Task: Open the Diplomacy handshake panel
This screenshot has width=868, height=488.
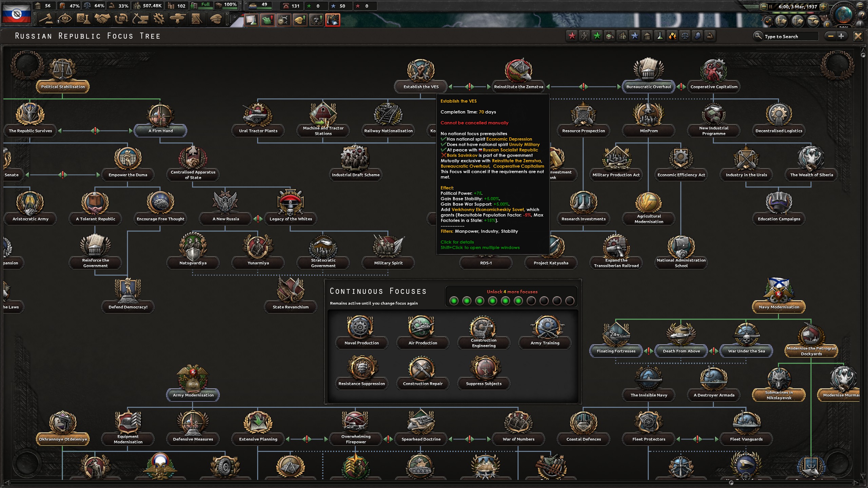Action: 103,19
